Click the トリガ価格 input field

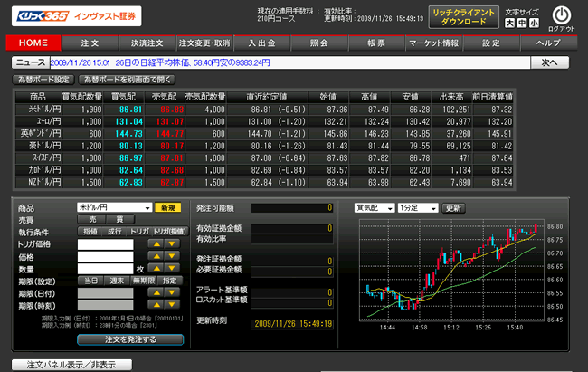click(105, 244)
